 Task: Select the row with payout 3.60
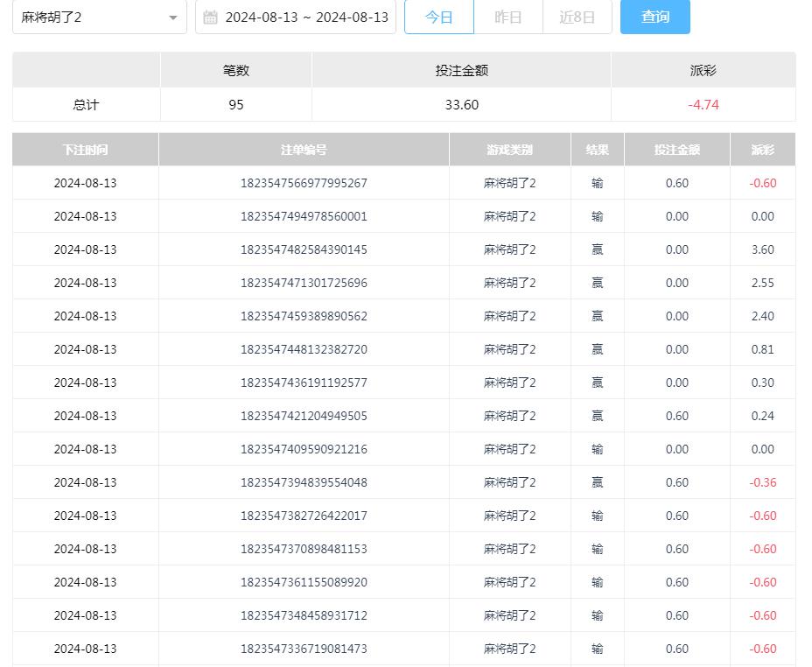(760, 249)
